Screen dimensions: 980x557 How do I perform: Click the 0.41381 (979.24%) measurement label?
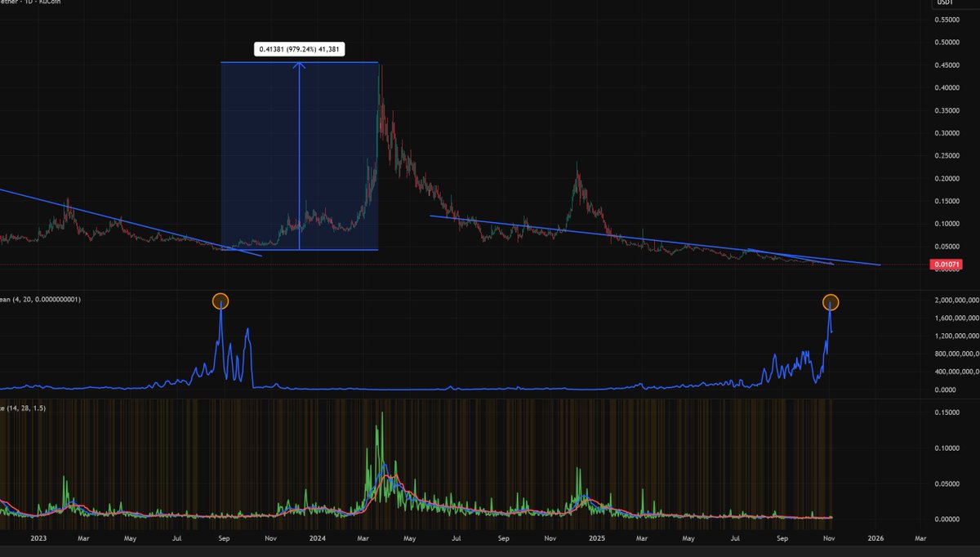300,50
